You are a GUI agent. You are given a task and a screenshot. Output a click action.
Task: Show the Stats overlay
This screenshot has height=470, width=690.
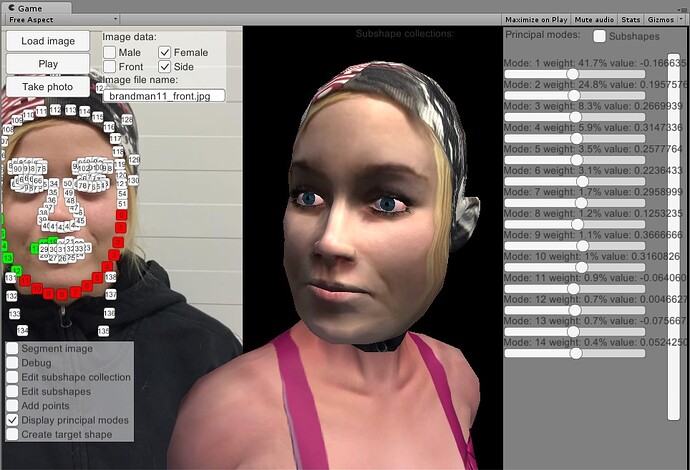coord(631,19)
